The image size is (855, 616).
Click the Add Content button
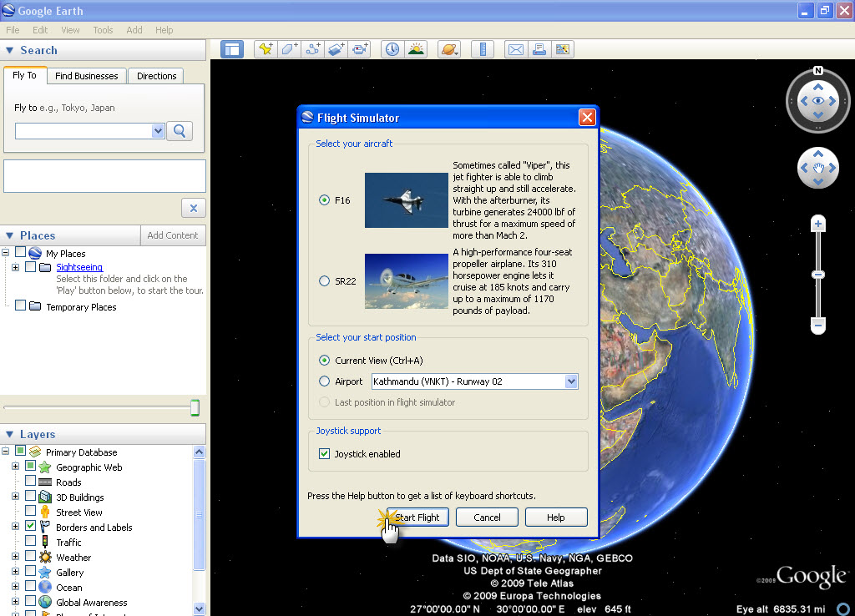coord(173,235)
